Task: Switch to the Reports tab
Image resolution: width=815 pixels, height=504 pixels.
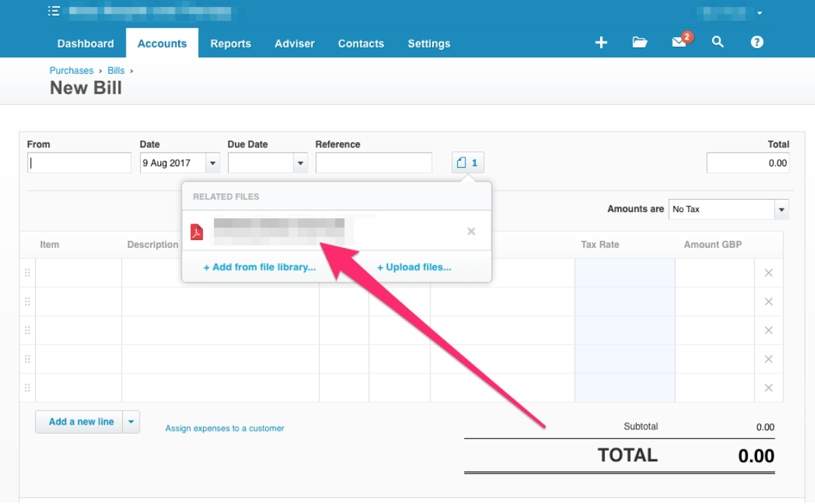Action: click(x=231, y=43)
